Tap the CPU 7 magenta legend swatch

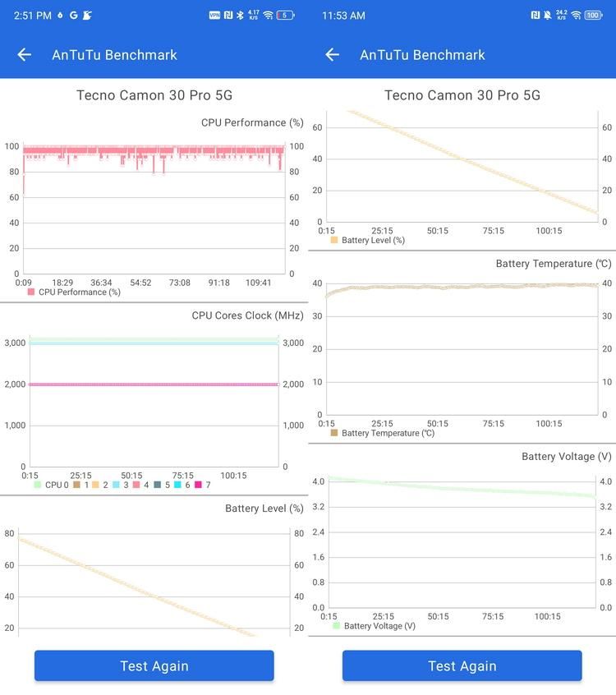pos(198,485)
